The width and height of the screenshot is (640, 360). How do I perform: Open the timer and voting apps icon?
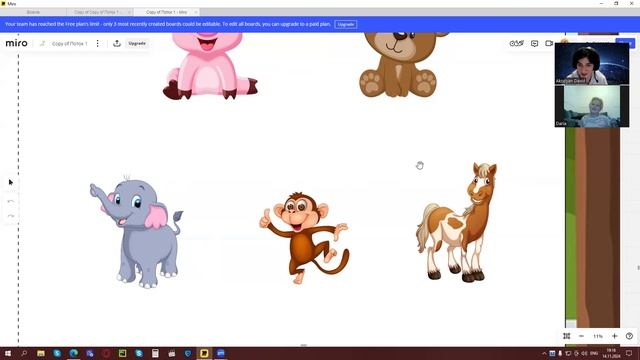[516, 43]
